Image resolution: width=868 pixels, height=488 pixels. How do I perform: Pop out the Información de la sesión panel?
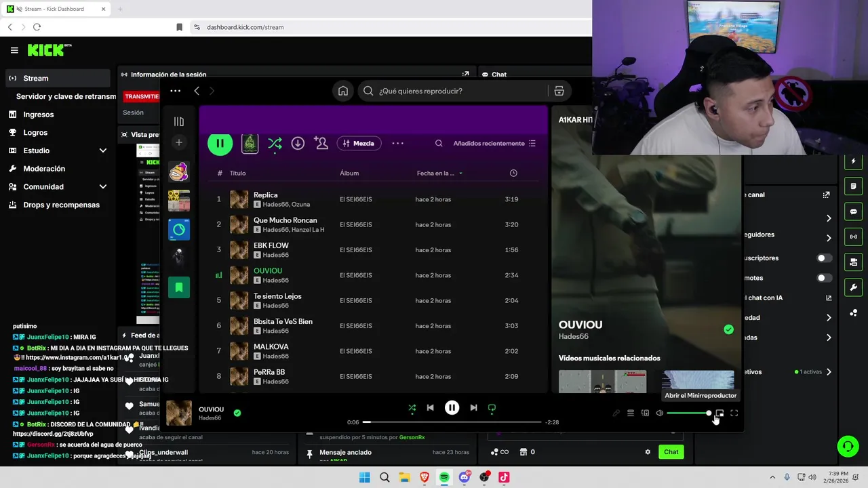(465, 75)
